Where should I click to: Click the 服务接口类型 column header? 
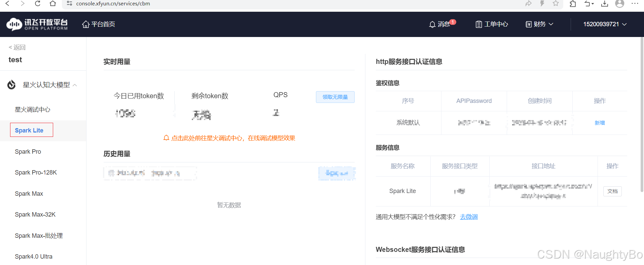pyautogui.click(x=460, y=166)
